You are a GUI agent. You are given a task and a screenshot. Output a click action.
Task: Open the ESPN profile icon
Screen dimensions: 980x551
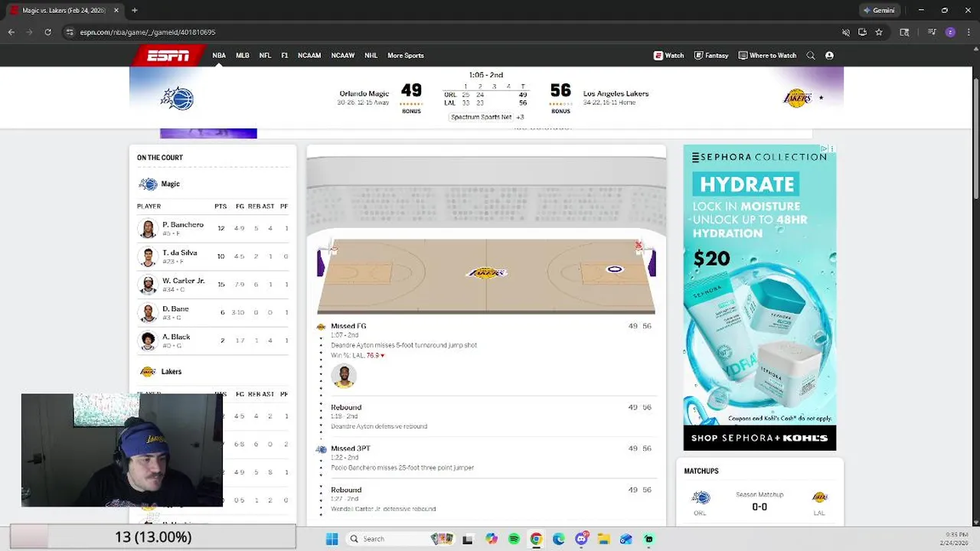coord(829,55)
